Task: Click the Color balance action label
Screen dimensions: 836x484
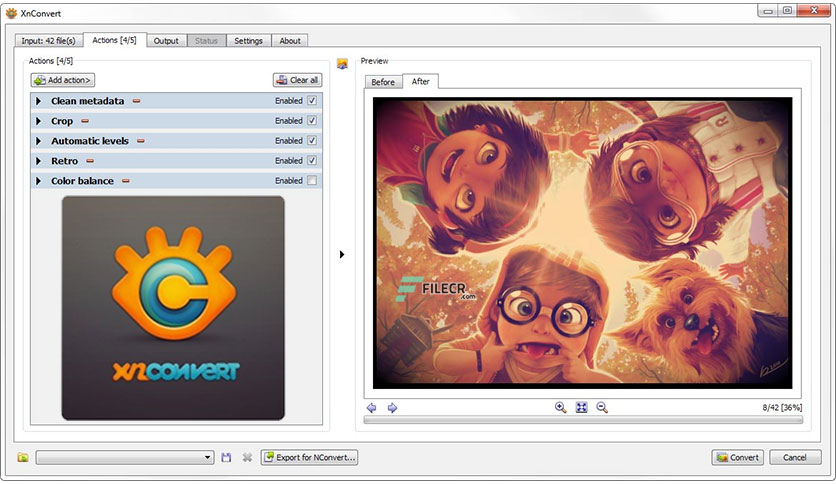Action: tap(82, 181)
